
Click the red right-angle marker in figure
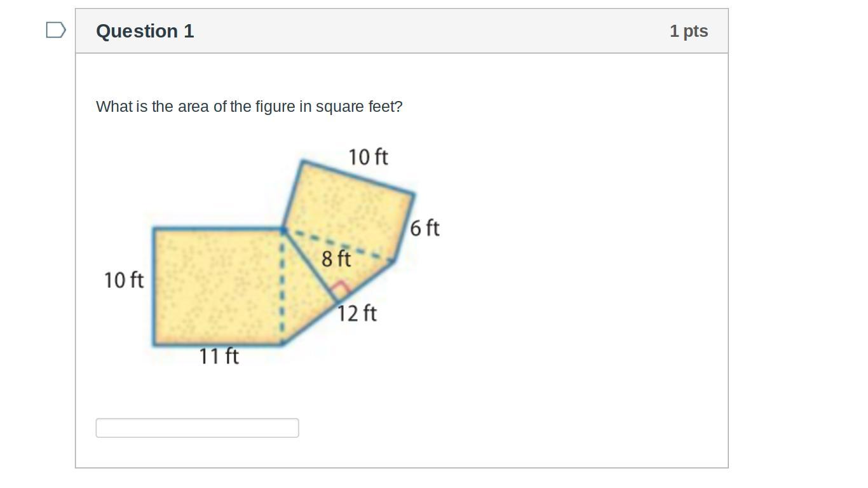(342, 288)
